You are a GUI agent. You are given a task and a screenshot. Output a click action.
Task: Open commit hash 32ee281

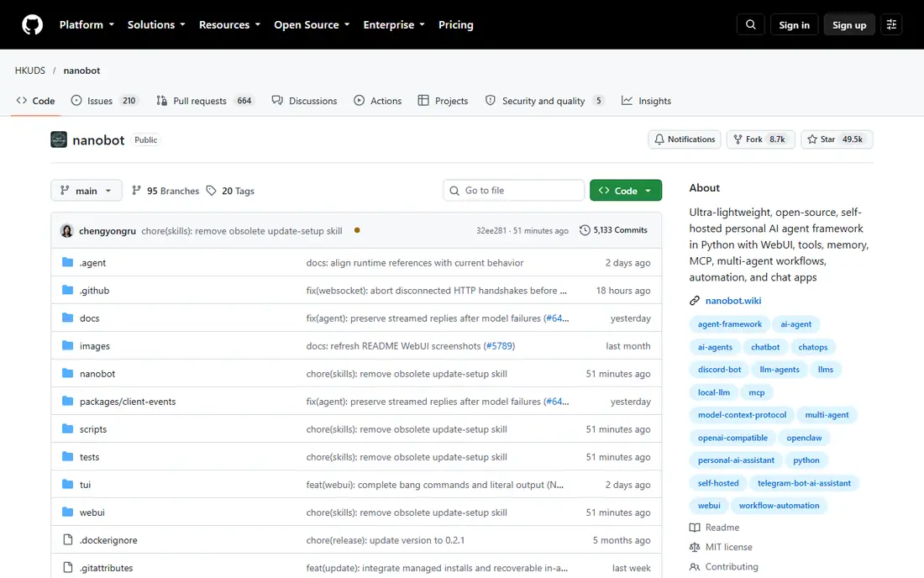pos(491,230)
